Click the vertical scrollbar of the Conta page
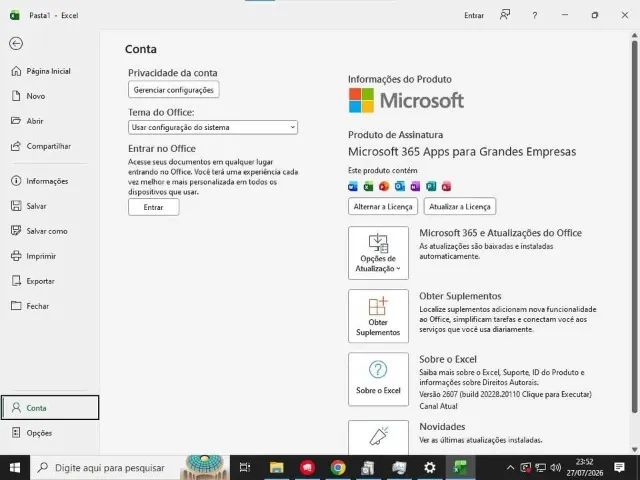The image size is (640, 480). point(634,227)
